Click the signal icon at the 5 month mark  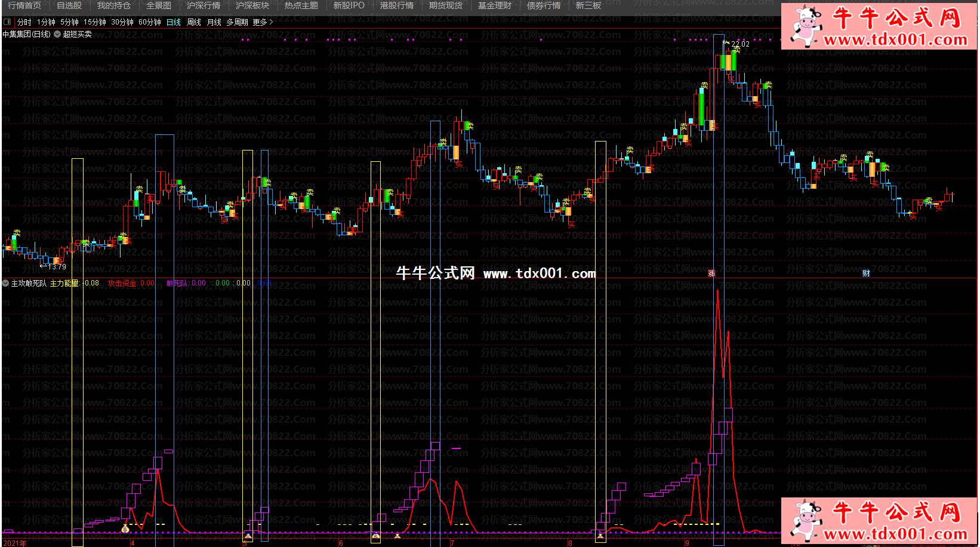[x=248, y=537]
